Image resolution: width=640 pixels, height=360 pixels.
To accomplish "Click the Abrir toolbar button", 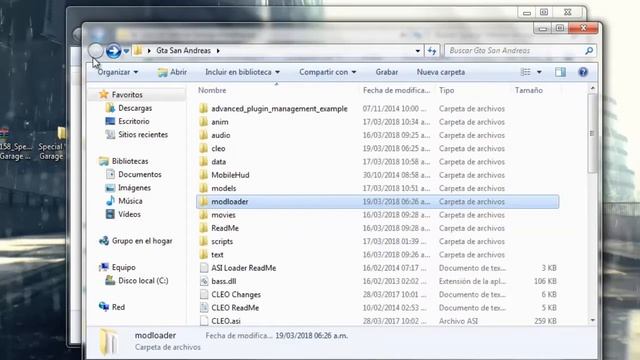I will (x=172, y=72).
